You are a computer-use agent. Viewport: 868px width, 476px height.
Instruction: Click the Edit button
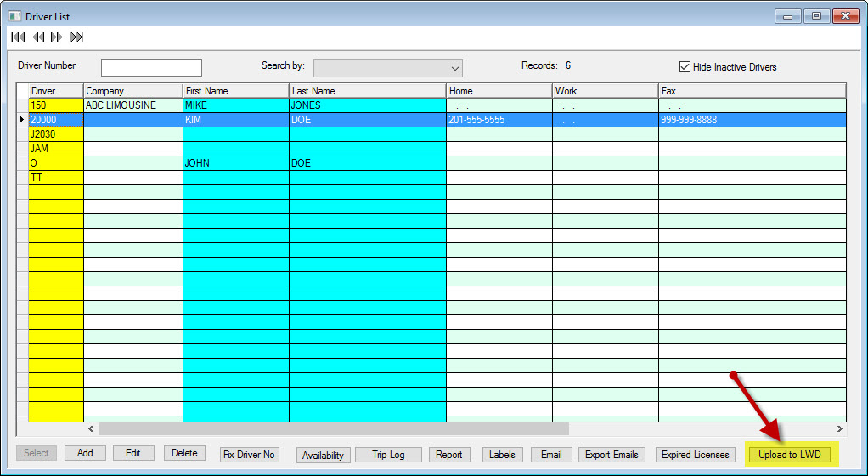point(133,453)
